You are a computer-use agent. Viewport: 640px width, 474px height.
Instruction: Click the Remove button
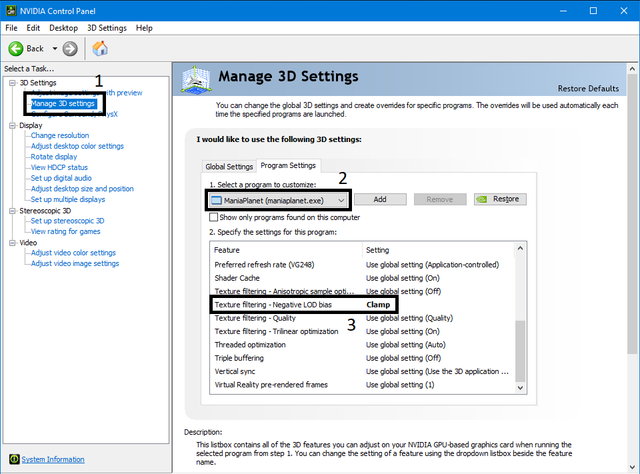click(x=440, y=199)
